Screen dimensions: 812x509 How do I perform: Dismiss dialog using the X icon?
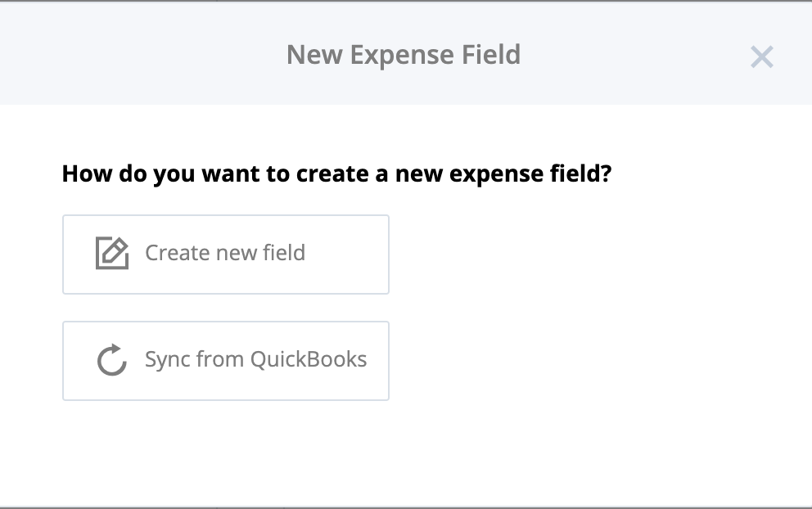tap(762, 57)
